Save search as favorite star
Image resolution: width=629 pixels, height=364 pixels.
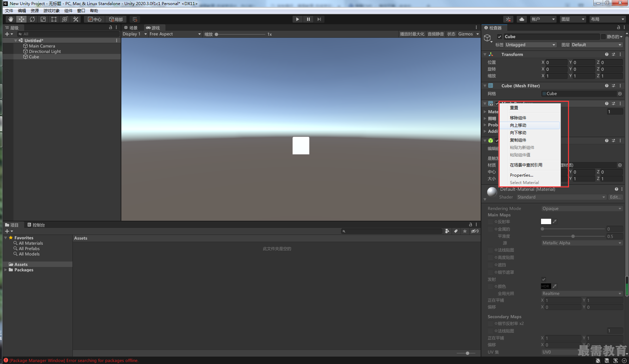[x=465, y=231]
